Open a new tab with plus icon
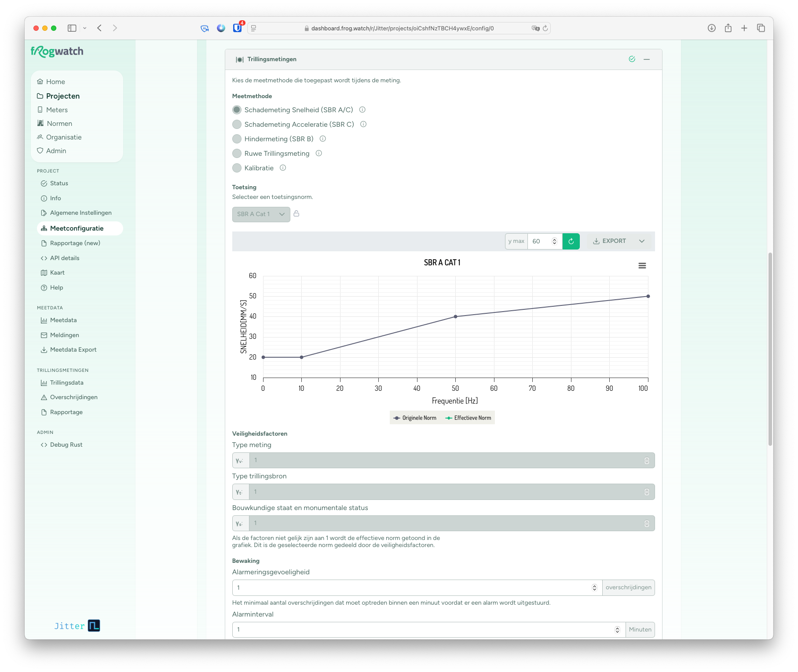 pyautogui.click(x=744, y=28)
